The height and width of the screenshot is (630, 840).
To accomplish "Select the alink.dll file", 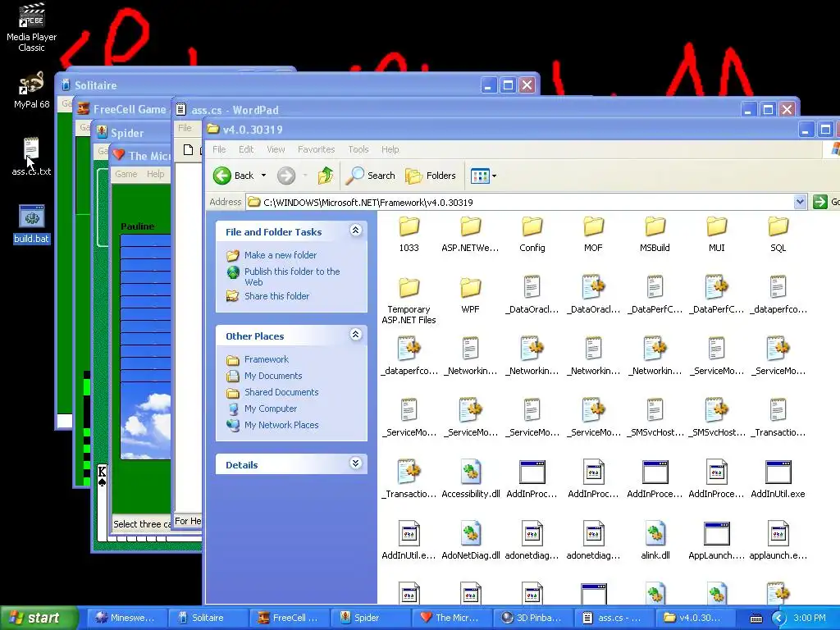I will pyautogui.click(x=655, y=541).
